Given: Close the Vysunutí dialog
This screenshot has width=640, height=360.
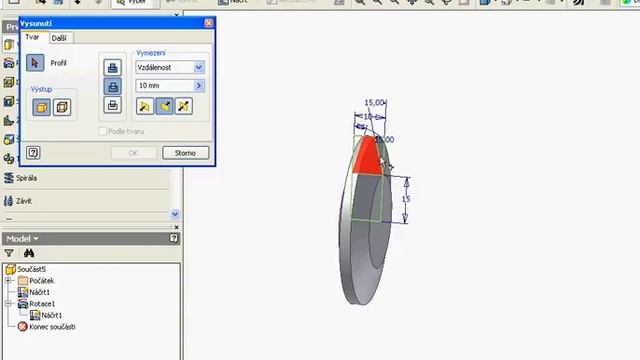Looking at the screenshot, I should pyautogui.click(x=209, y=23).
